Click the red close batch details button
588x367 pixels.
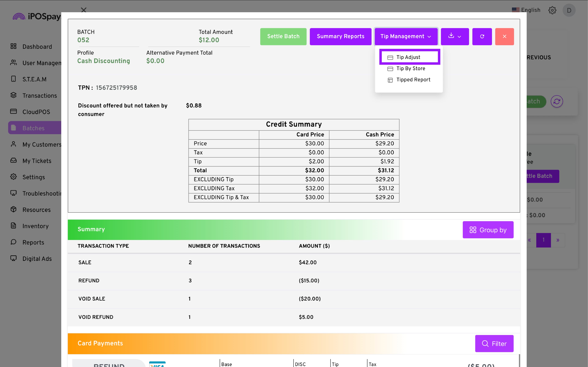point(504,36)
